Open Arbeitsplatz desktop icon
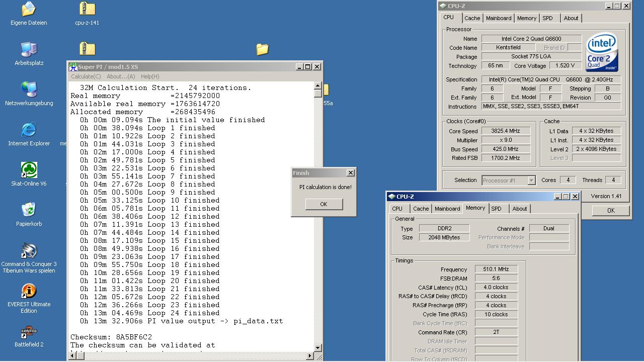This screenshot has width=644, height=362. click(29, 54)
